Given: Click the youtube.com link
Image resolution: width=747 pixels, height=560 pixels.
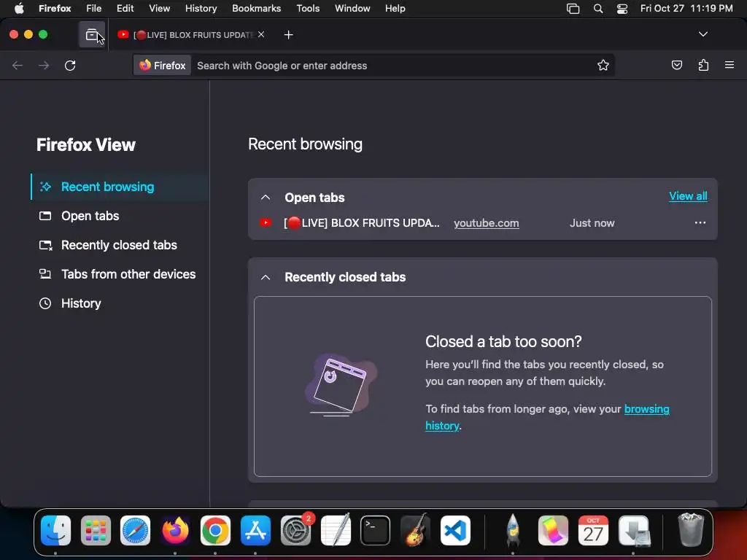Looking at the screenshot, I should click(x=487, y=223).
